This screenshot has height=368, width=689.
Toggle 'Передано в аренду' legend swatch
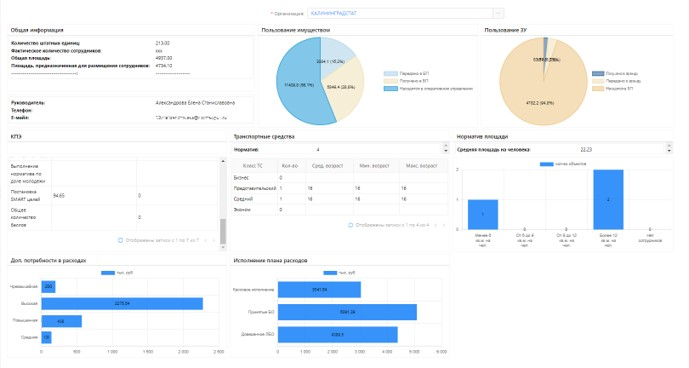pos(598,81)
